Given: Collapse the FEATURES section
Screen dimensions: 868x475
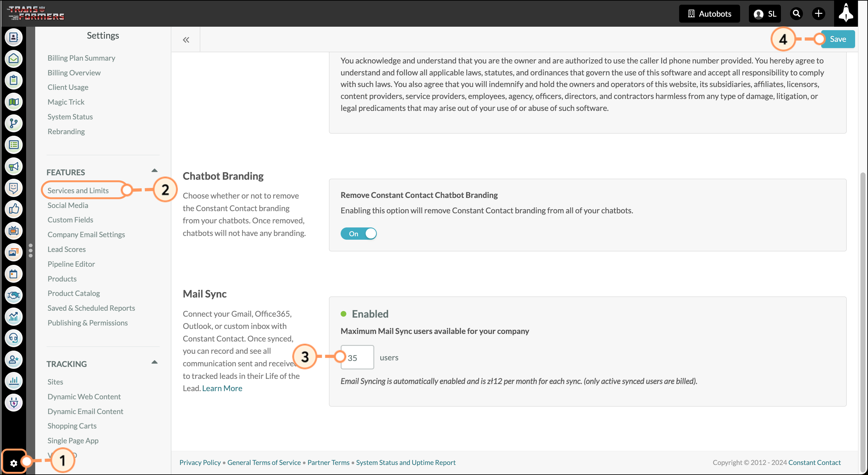Looking at the screenshot, I should 154,171.
